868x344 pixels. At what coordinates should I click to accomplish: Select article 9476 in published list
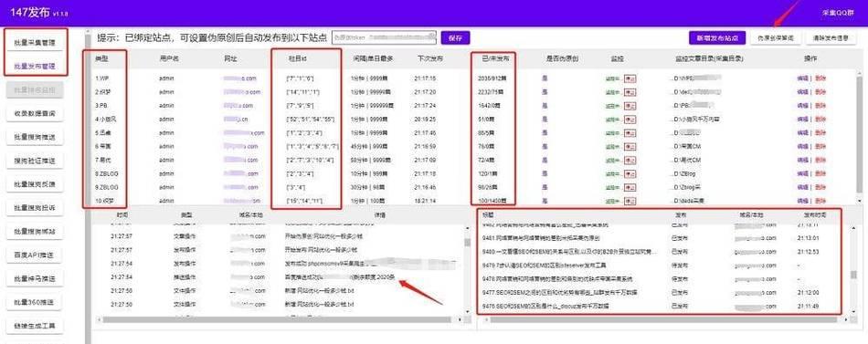coord(545,306)
